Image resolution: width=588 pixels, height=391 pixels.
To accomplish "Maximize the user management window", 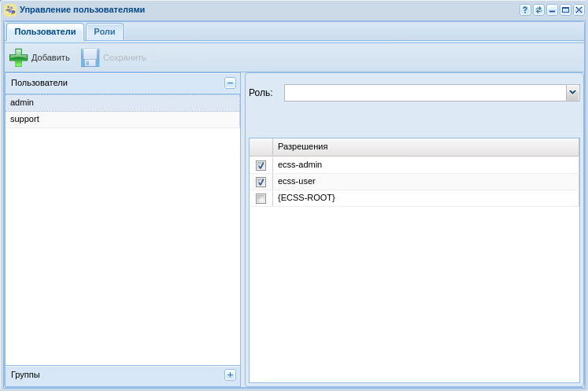I will pos(565,10).
